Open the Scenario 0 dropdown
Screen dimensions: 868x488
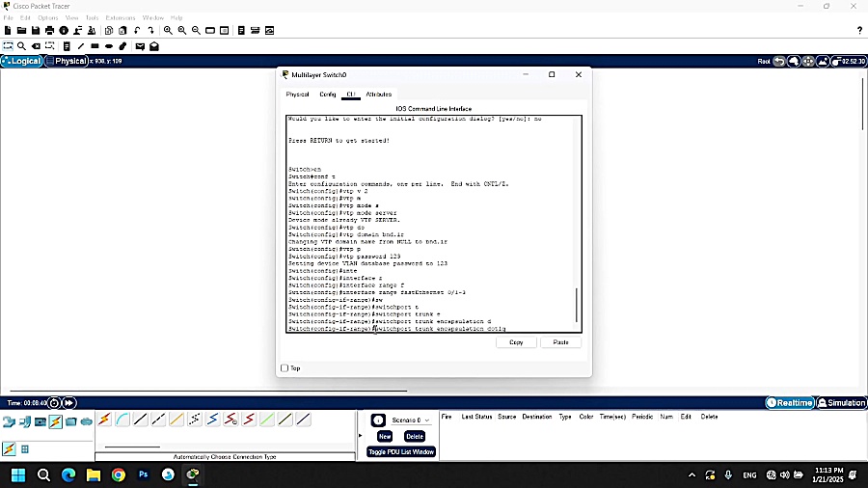[410, 420]
